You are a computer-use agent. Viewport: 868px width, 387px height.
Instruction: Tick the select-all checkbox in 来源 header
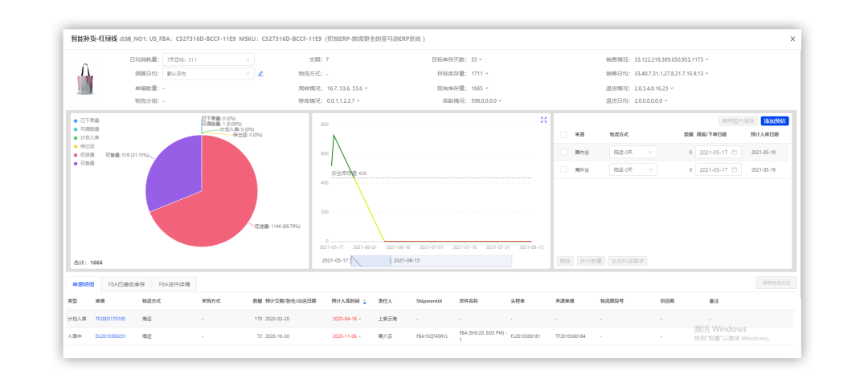(x=563, y=135)
